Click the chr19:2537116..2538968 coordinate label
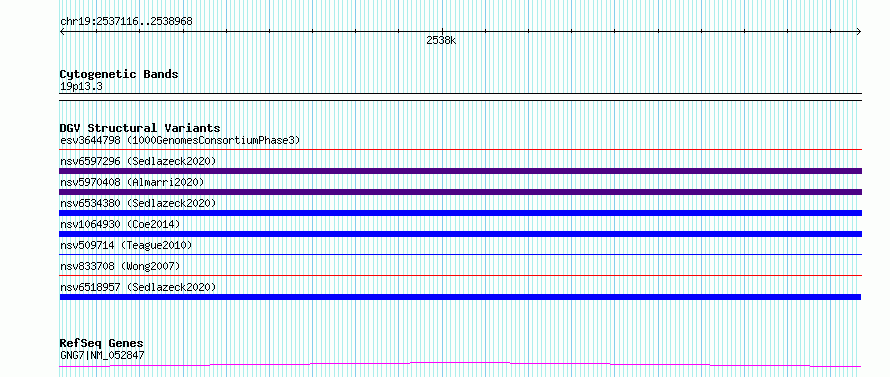890x377 pixels. pyautogui.click(x=126, y=22)
